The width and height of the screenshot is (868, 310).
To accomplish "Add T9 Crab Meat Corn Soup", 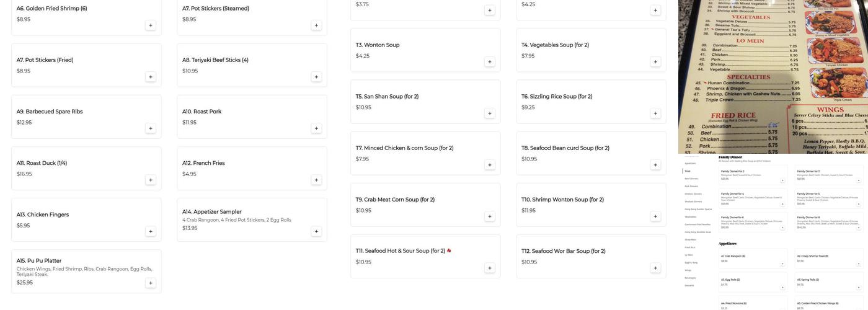I will click(x=490, y=216).
